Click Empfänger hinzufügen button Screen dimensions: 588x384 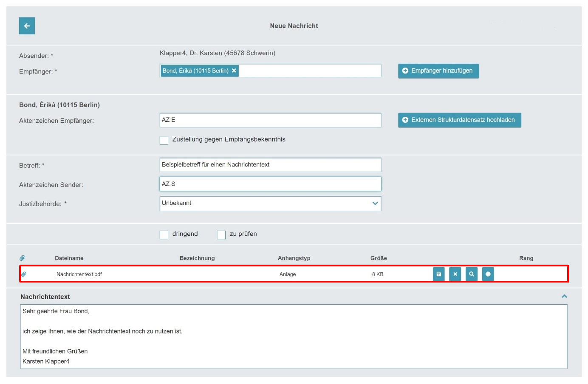(x=438, y=71)
